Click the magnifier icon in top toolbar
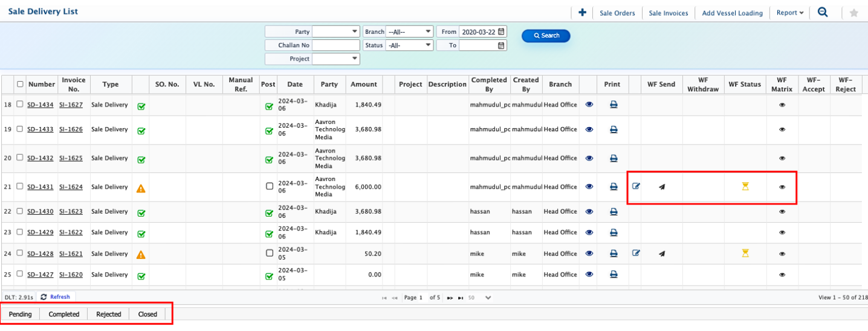The image size is (868, 331). pyautogui.click(x=823, y=12)
